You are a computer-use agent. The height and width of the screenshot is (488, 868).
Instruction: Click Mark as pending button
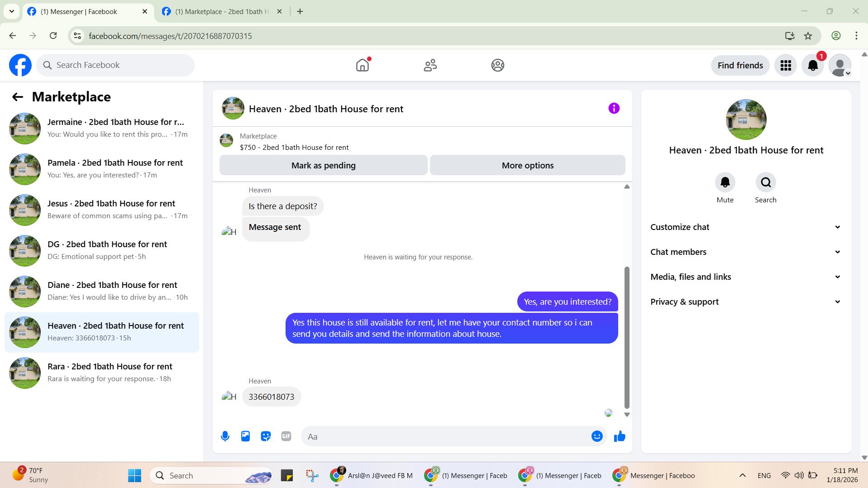pos(324,165)
